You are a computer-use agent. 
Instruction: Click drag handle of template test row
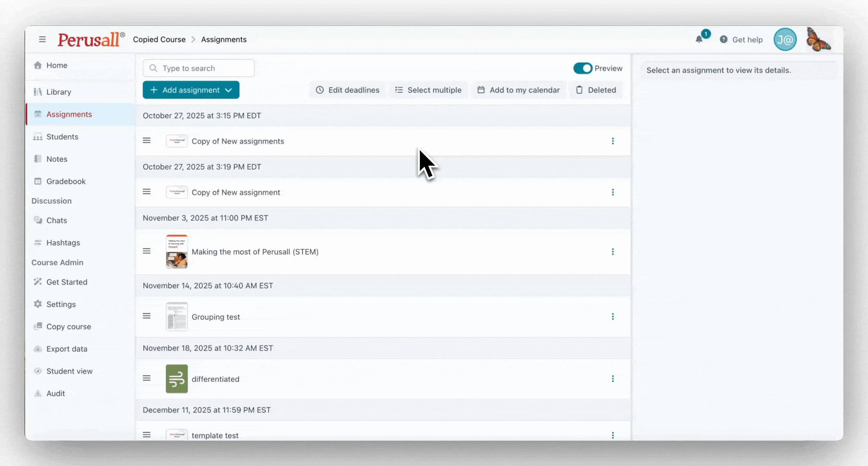[x=147, y=435]
